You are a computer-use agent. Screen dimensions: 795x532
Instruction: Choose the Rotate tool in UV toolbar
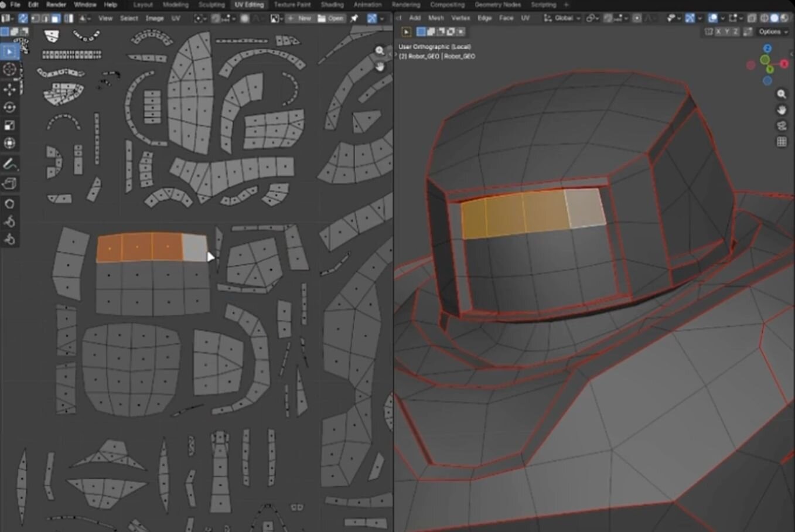click(x=9, y=107)
